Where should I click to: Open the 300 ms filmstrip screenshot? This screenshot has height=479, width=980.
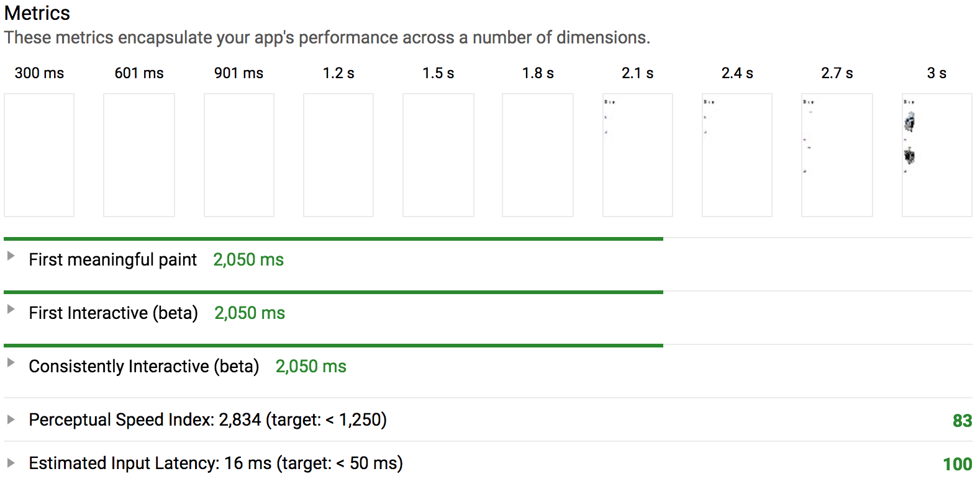point(39,155)
